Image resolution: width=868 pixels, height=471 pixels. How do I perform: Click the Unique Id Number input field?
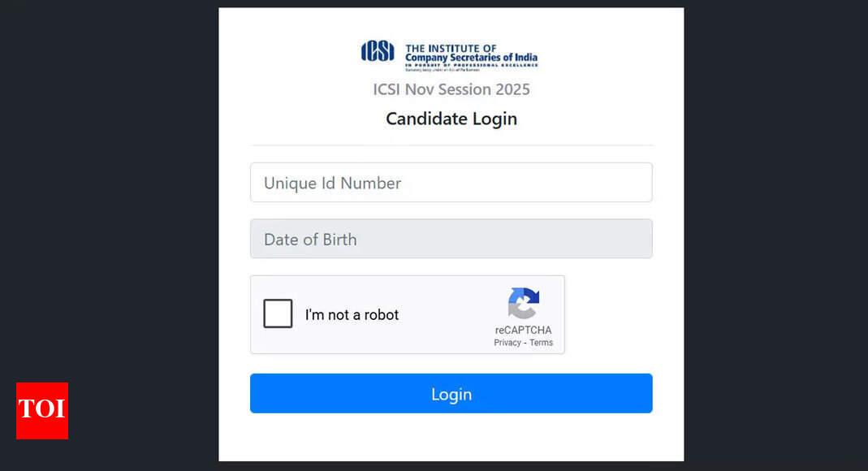(451, 182)
